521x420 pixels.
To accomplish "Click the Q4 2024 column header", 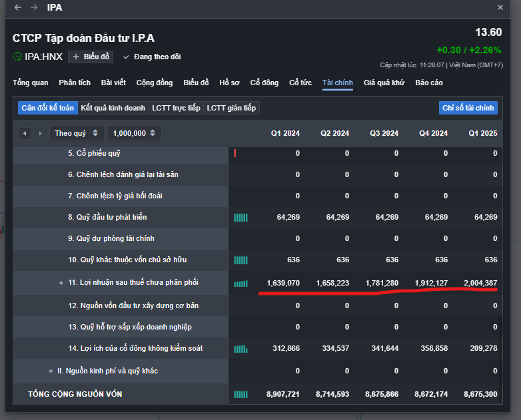I will pyautogui.click(x=433, y=133).
